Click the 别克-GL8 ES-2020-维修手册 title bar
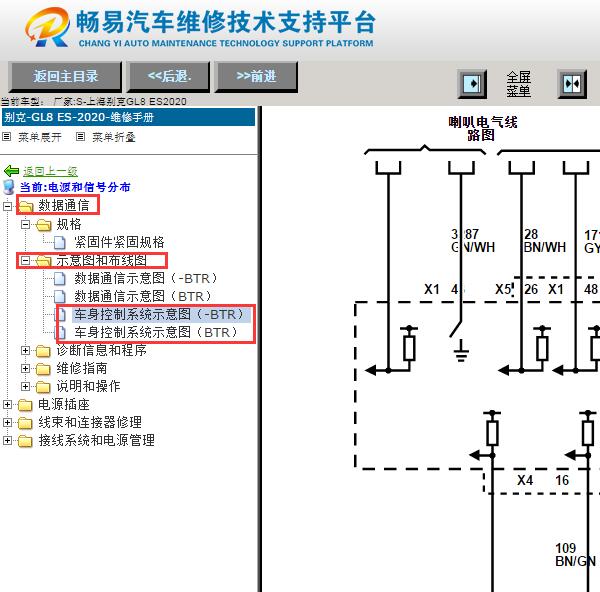This screenshot has width=600, height=592. [x=128, y=117]
